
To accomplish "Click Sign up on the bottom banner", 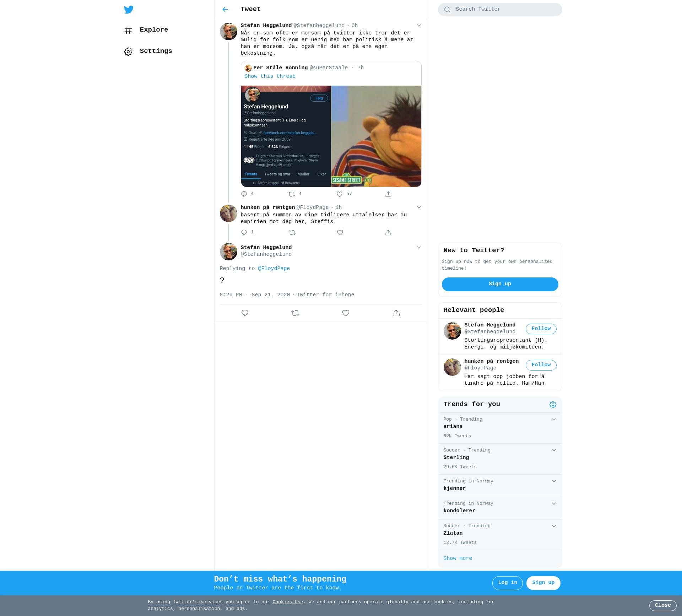I will tap(543, 583).
